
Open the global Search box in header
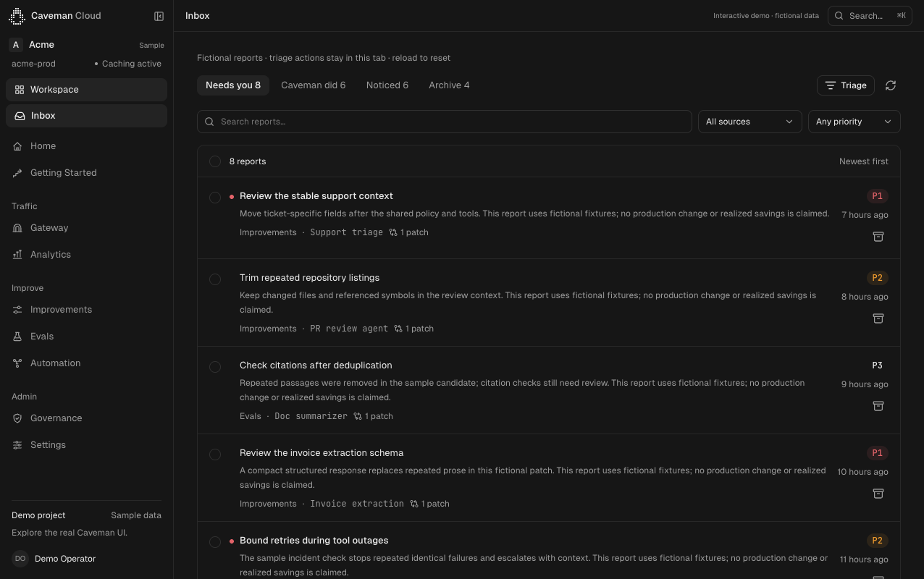pyautogui.click(x=870, y=16)
